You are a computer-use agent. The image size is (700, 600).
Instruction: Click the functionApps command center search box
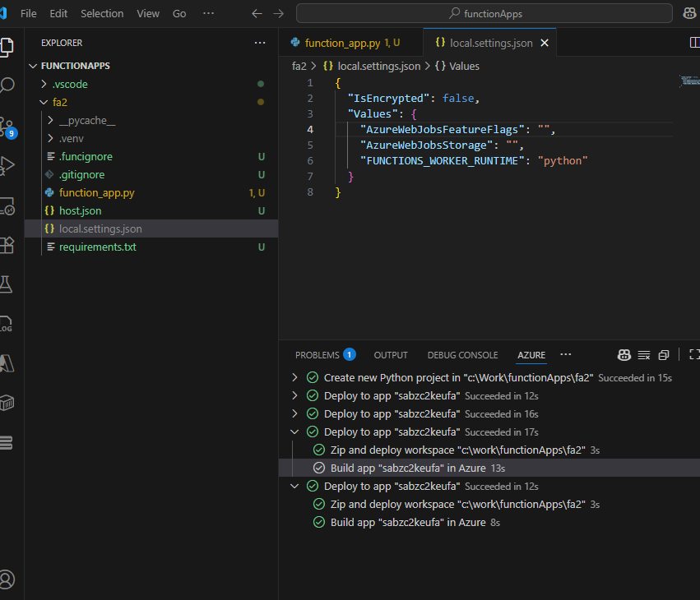pos(484,13)
